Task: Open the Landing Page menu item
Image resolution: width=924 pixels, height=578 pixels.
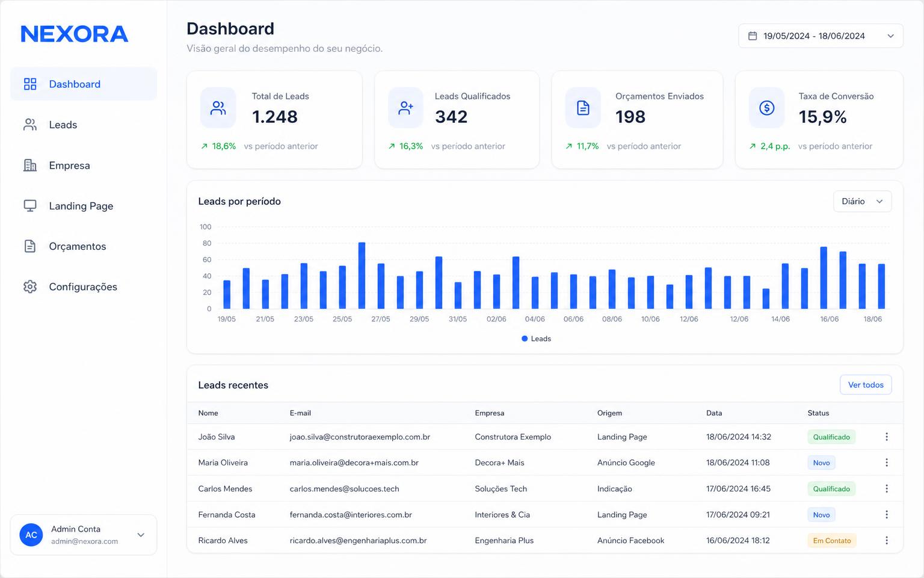Action: 84,205
